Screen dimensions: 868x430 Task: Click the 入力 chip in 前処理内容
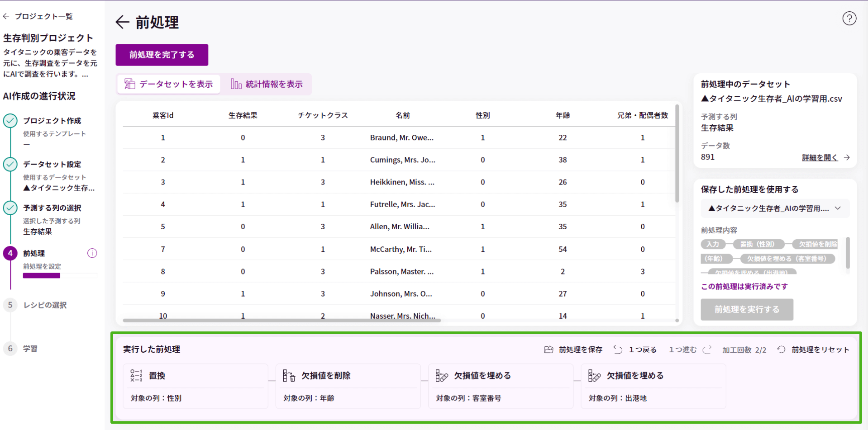point(713,244)
